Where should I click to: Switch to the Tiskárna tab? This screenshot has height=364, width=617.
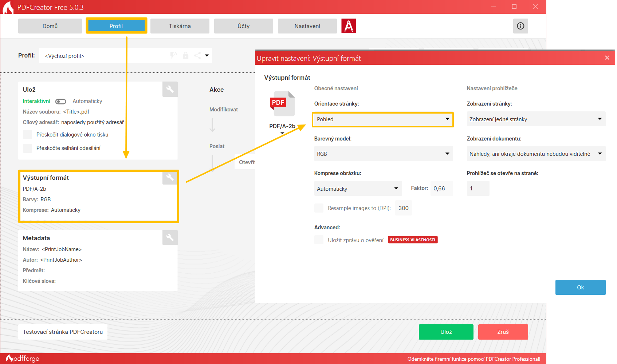point(180,26)
